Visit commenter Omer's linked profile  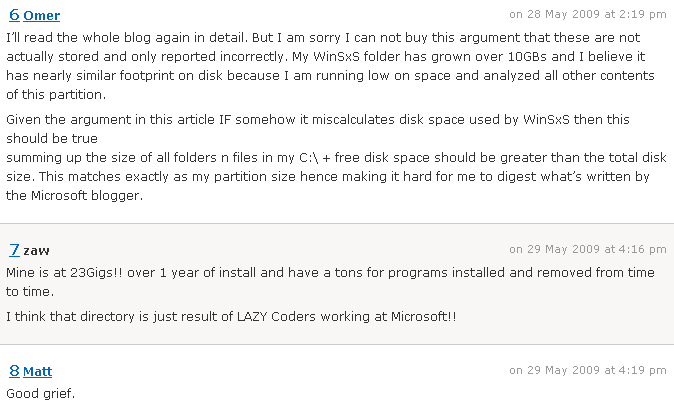[x=42, y=16]
